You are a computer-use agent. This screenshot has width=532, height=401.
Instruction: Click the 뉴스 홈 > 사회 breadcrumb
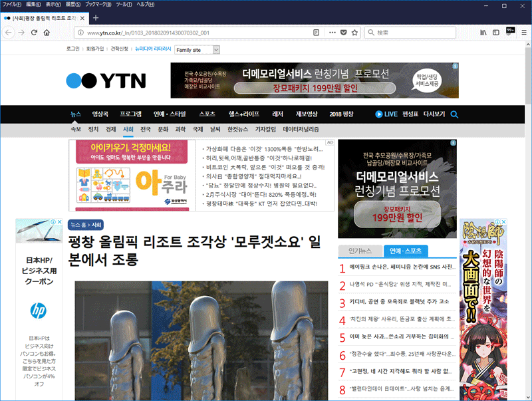[x=86, y=225]
